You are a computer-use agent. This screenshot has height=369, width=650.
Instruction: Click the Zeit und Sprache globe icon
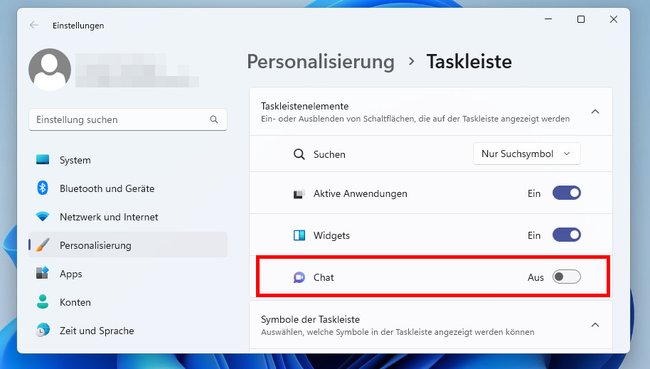click(x=42, y=330)
